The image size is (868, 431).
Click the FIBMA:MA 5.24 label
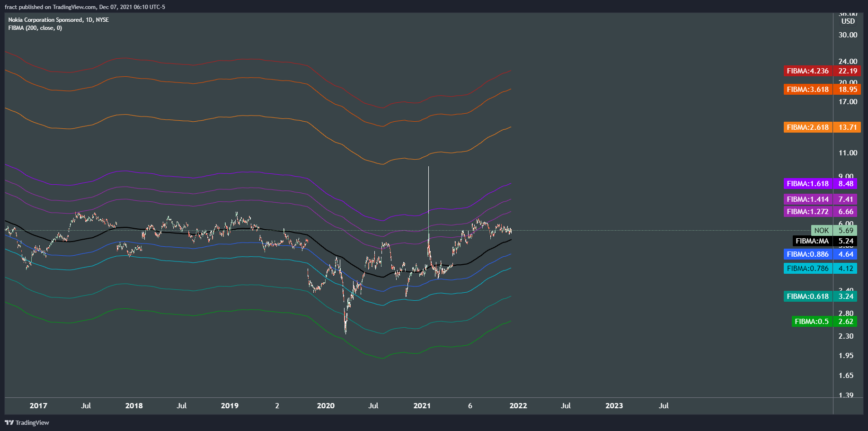point(825,241)
